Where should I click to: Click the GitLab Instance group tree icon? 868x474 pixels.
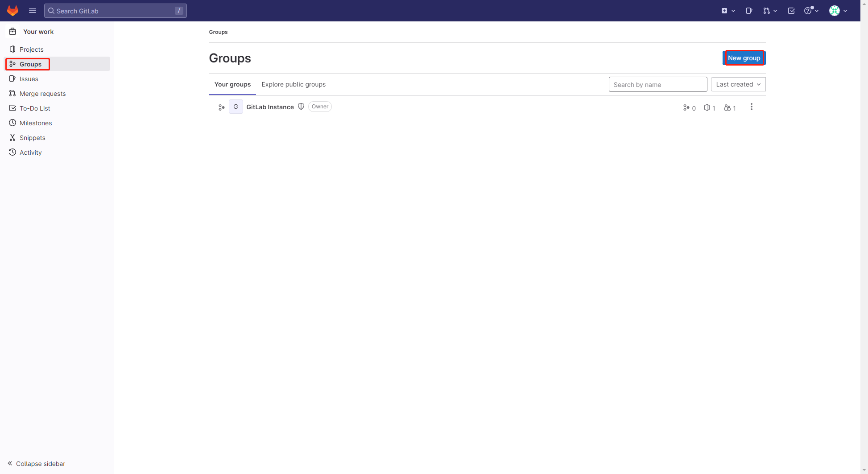click(221, 107)
